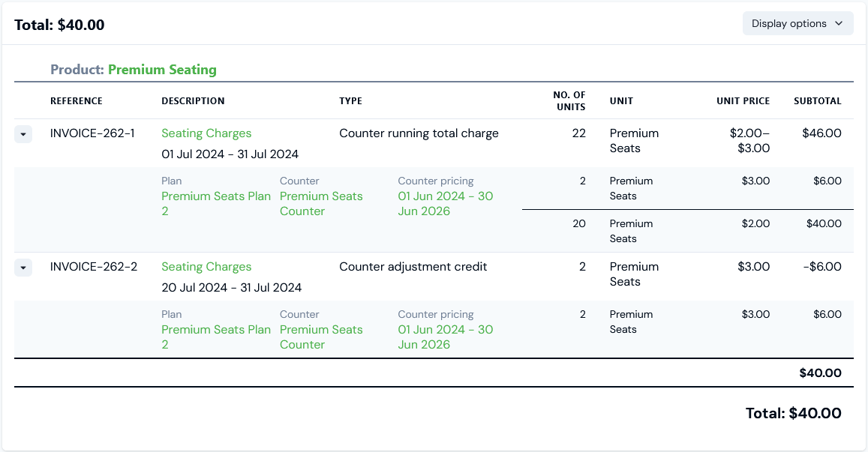Screen dimensions: 868x452
Task: Select the INVOICE-262-1 reference text
Action: [x=92, y=133]
